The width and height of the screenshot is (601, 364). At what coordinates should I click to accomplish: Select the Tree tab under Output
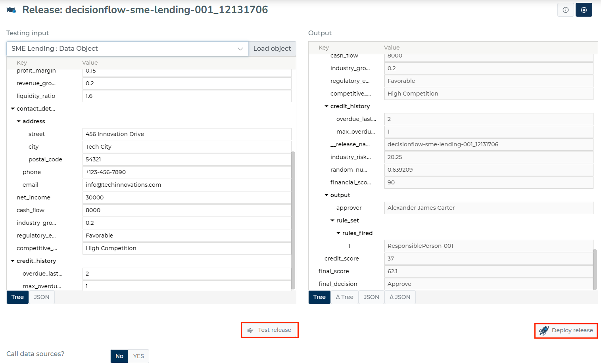(319, 297)
